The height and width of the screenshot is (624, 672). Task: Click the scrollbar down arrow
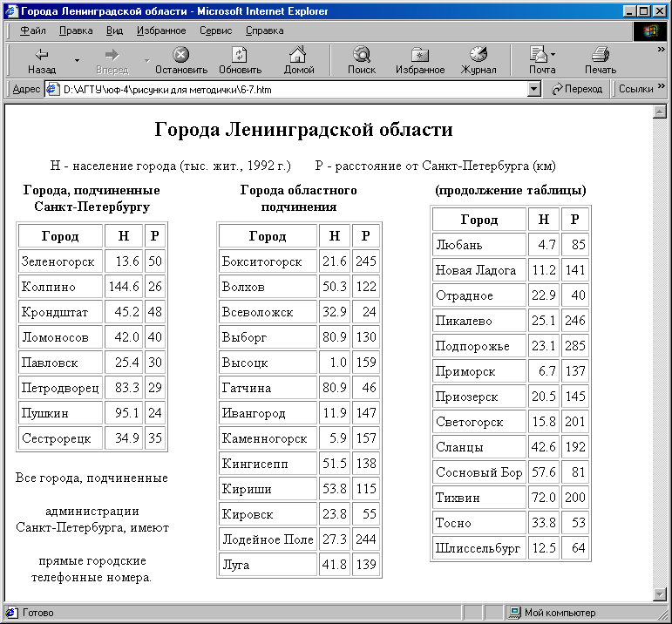click(659, 594)
